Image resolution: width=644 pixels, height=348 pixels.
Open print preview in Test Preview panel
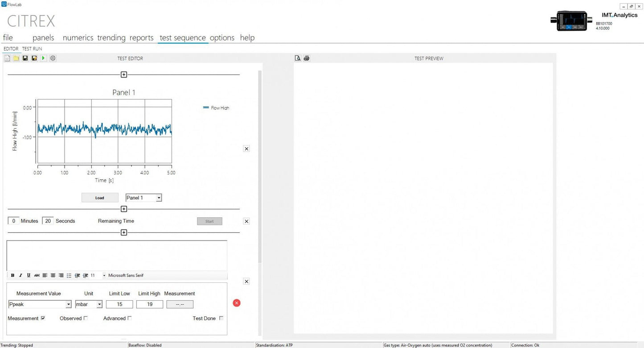[x=297, y=58]
